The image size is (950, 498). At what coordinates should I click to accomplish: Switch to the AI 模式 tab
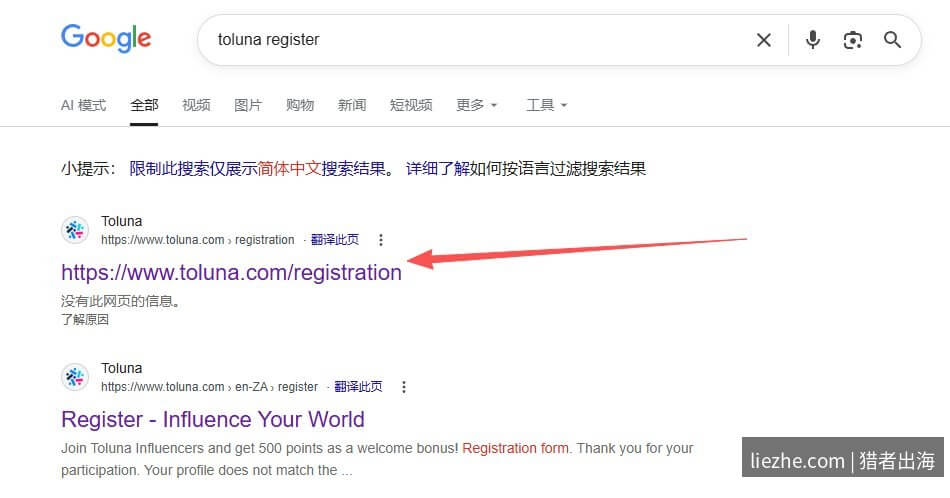click(x=84, y=105)
